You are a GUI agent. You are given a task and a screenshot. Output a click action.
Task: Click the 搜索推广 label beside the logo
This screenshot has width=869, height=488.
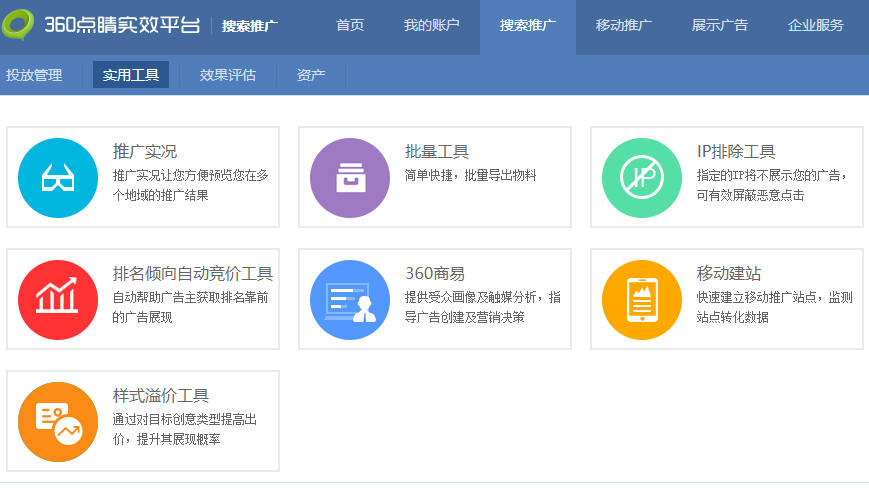point(250,25)
